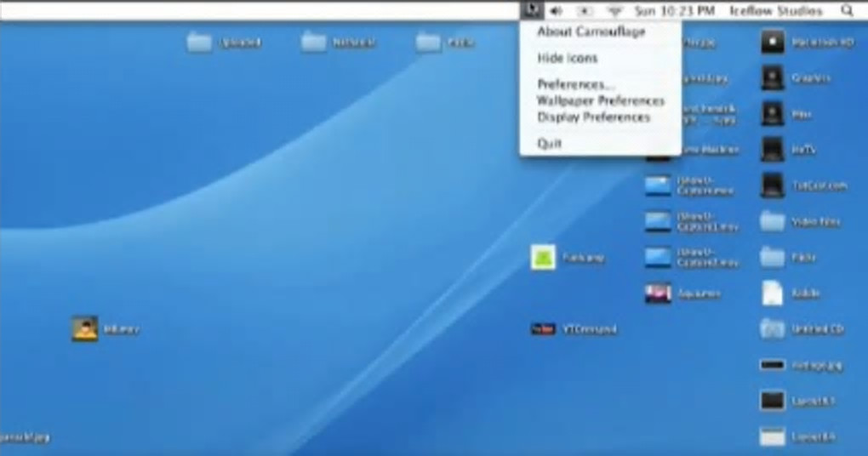Select the pink and white thumbnail file
This screenshot has width=868, height=456.
pyautogui.click(x=658, y=294)
